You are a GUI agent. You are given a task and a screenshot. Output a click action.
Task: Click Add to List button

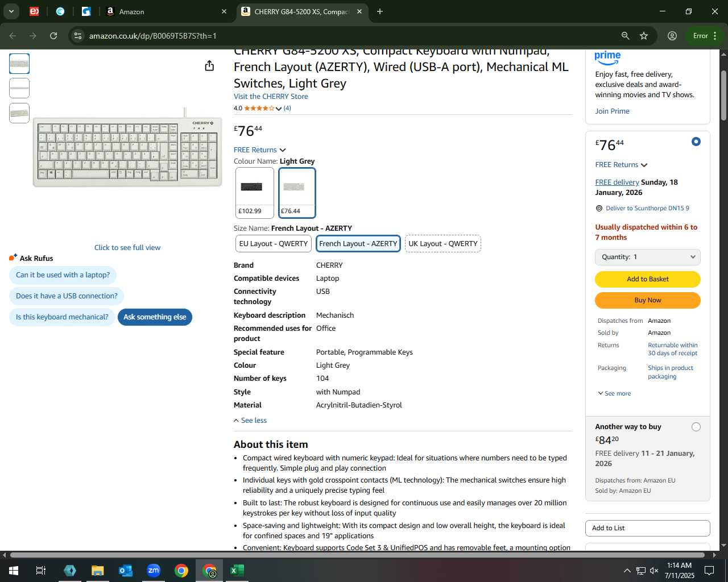[x=648, y=528]
